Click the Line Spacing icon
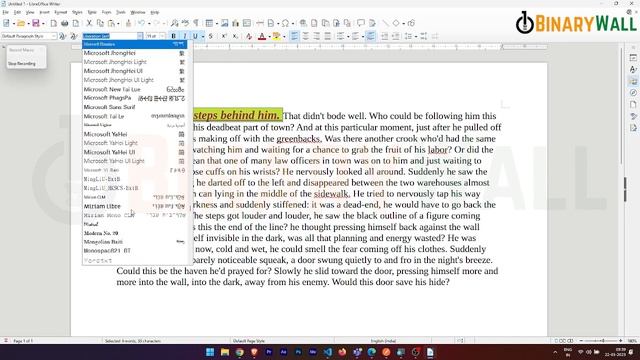This screenshot has width=640, height=360. click(x=408, y=36)
